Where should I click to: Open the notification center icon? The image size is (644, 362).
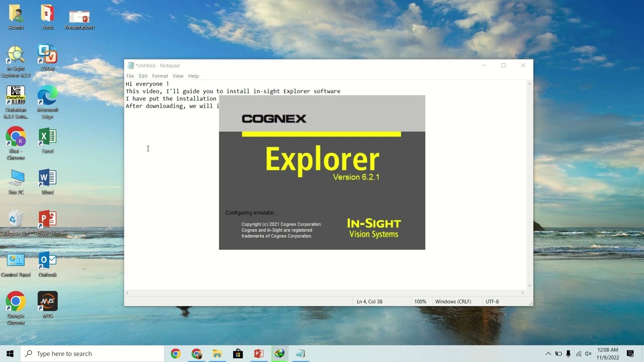(x=630, y=353)
